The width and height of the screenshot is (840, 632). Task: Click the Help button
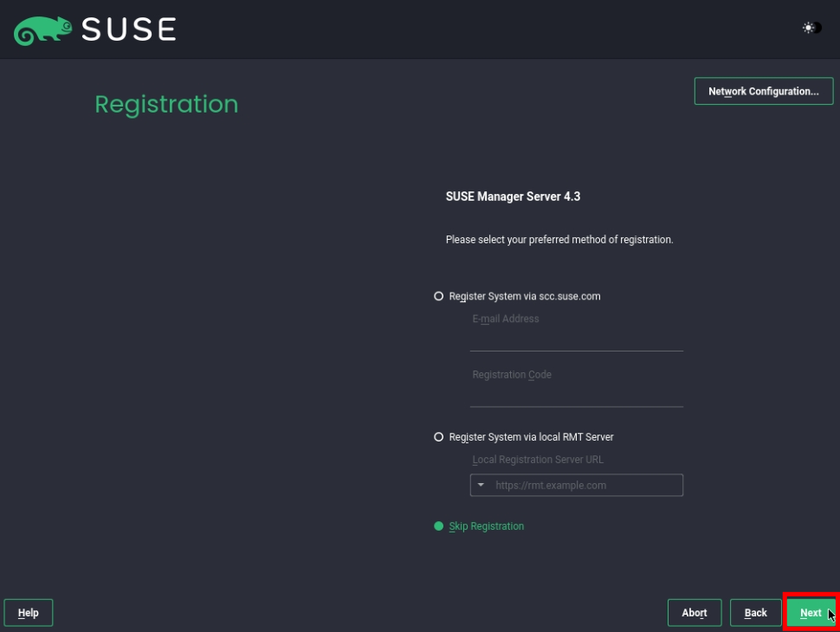point(29,613)
